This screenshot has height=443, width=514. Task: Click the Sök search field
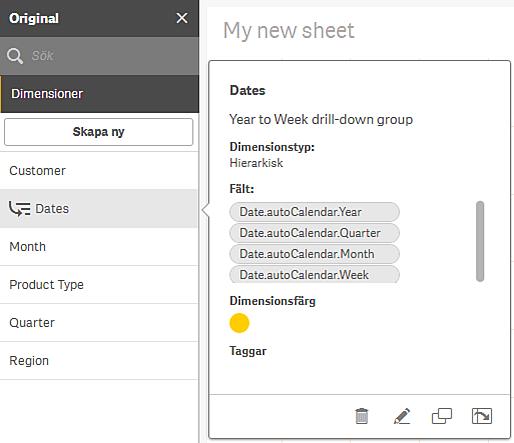[99, 56]
